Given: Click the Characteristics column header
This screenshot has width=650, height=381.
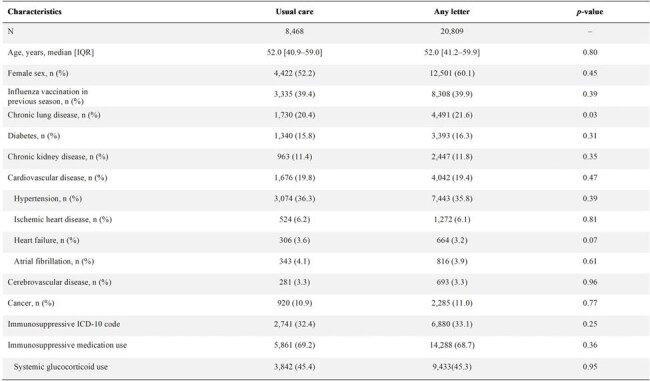Looking at the screenshot, I should [x=34, y=12].
